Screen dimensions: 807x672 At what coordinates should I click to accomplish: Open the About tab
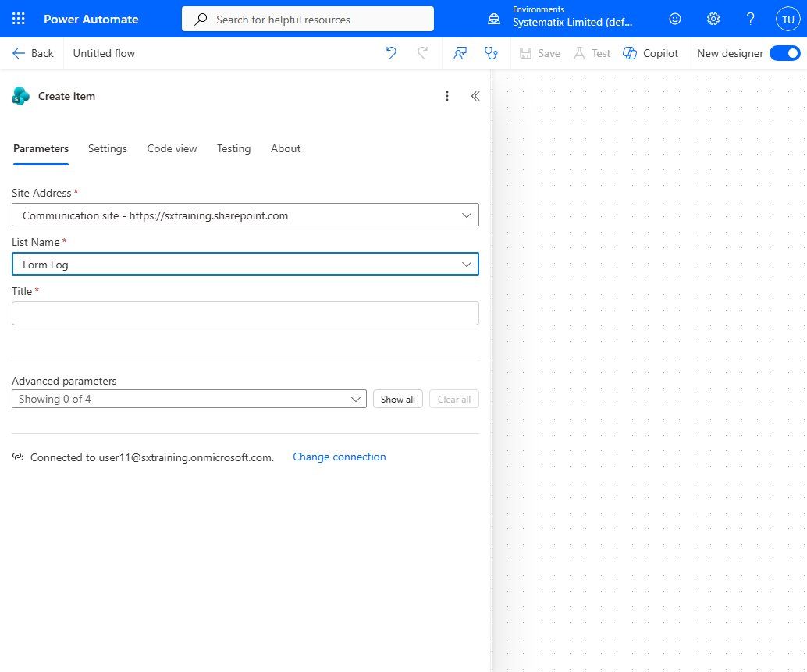point(286,149)
